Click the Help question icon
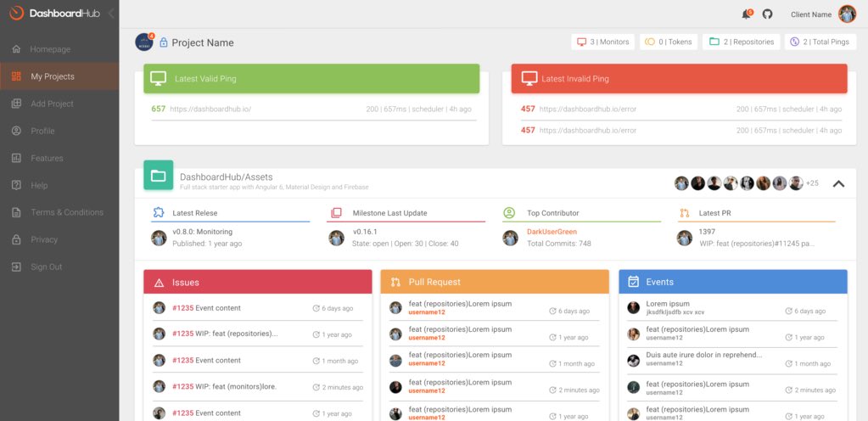 [17, 185]
